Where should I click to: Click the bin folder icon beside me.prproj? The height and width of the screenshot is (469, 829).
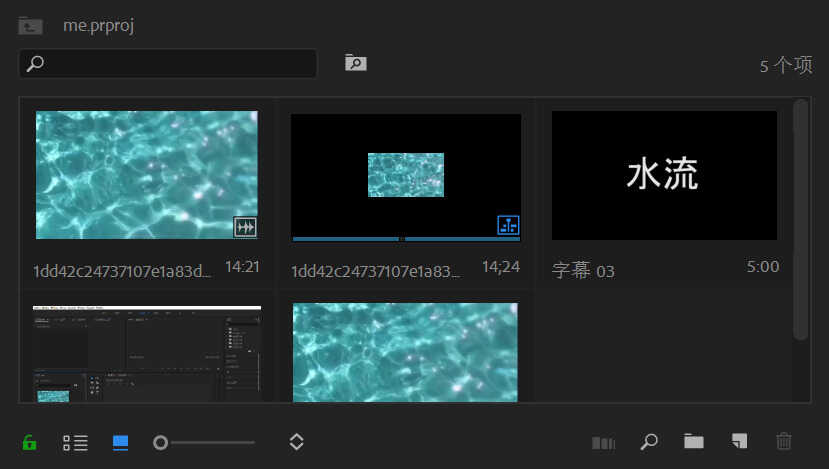[30, 25]
